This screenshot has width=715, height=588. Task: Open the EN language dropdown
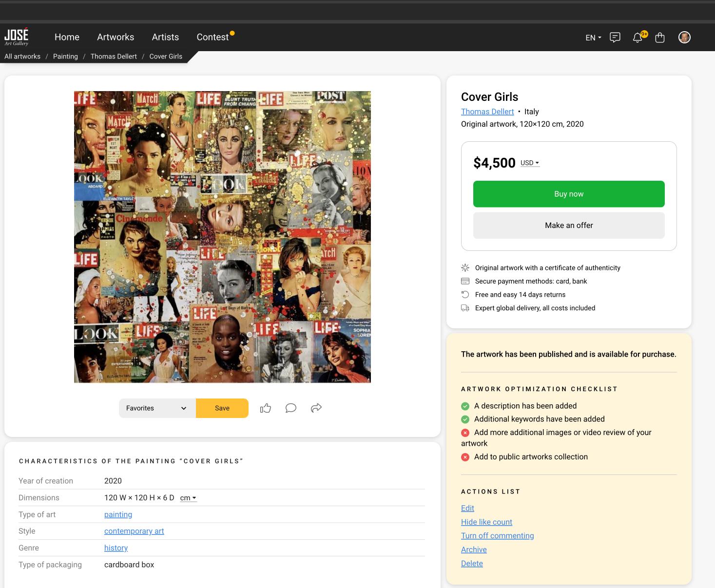tap(593, 38)
